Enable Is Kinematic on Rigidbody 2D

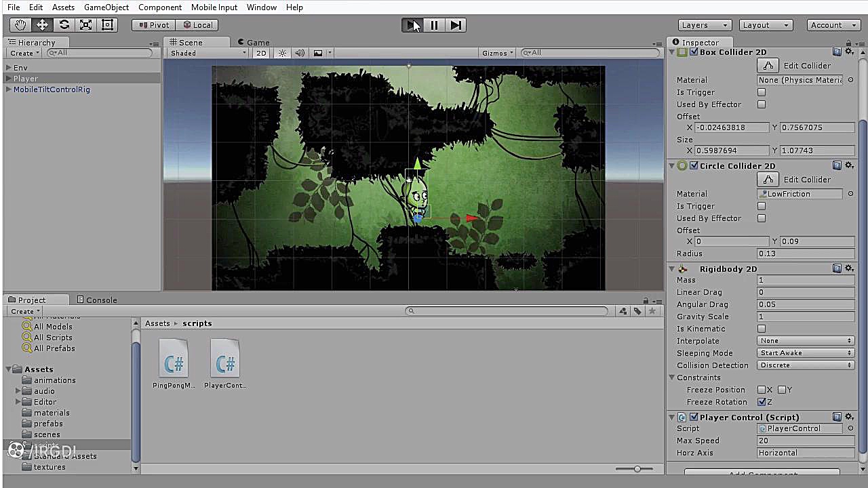point(761,329)
